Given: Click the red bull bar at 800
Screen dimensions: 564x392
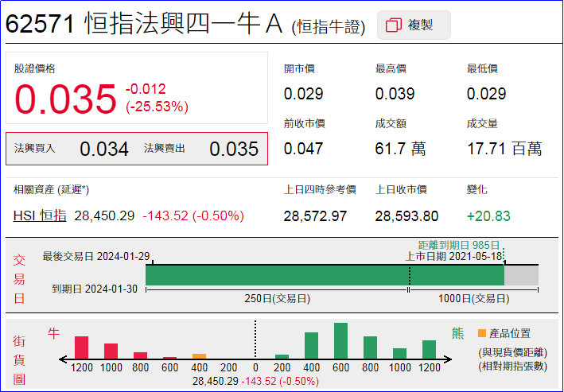Looking at the screenshot, I should pos(140,355).
